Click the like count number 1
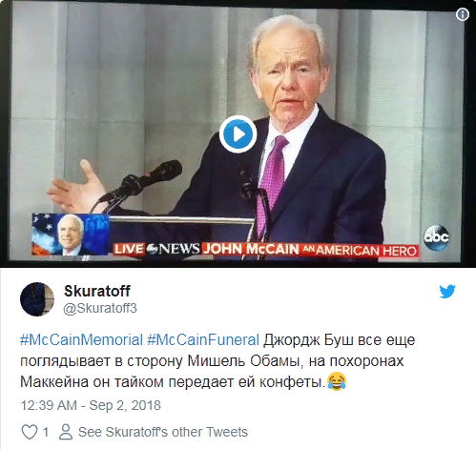The width and height of the screenshot is (476, 449). [x=46, y=432]
